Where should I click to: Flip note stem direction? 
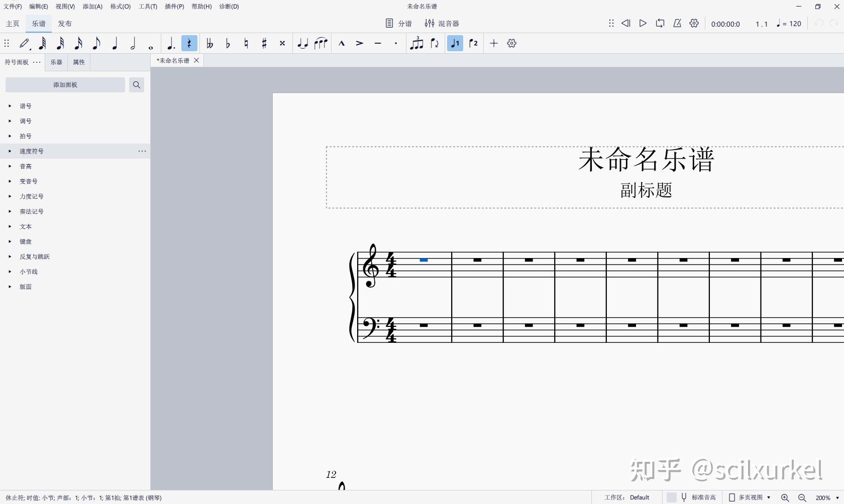(x=435, y=44)
